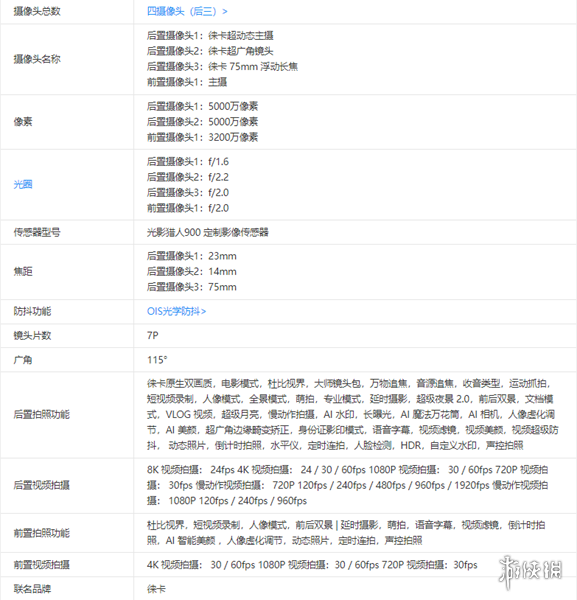Click text 前置摄像头1: 主摄
This screenshot has height=600, width=577.
tap(187, 82)
